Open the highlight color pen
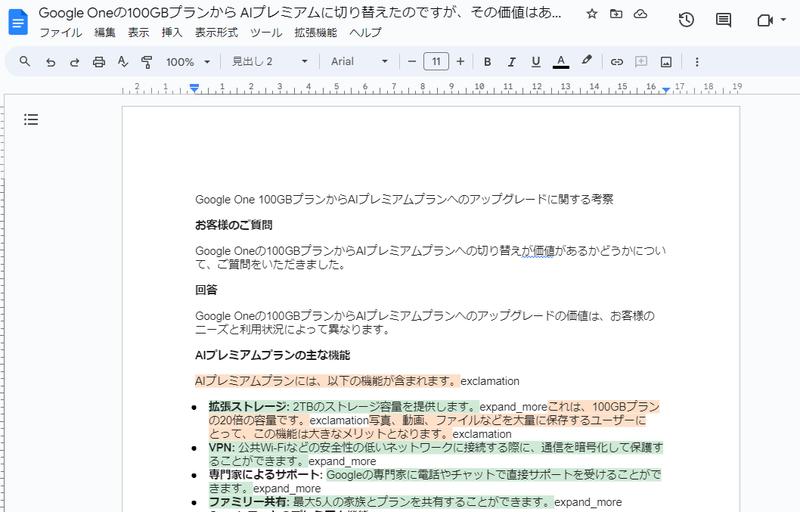Screen dimensions: 800x512 click(x=587, y=61)
